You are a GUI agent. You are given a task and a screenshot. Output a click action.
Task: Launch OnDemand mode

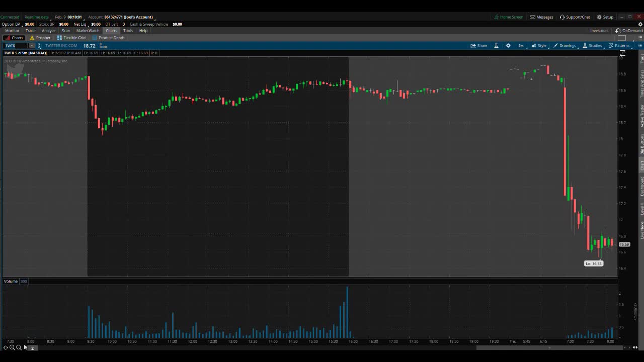(629, 31)
